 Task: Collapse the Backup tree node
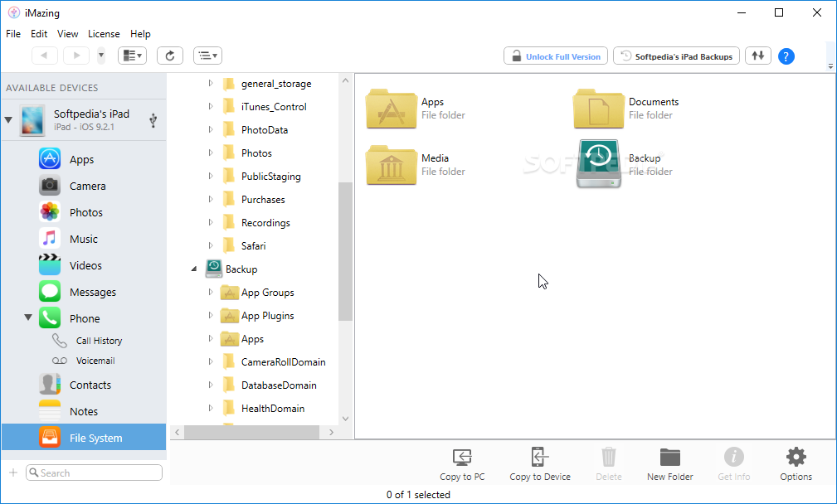[x=194, y=269]
